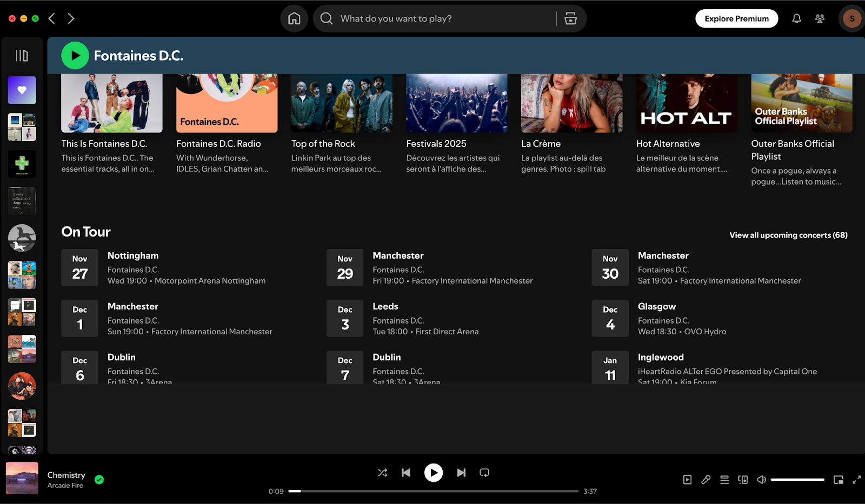Screen dimensions: 865x504
Task: Click the 'Top of the Rock' title text
Action: pyautogui.click(x=323, y=144)
